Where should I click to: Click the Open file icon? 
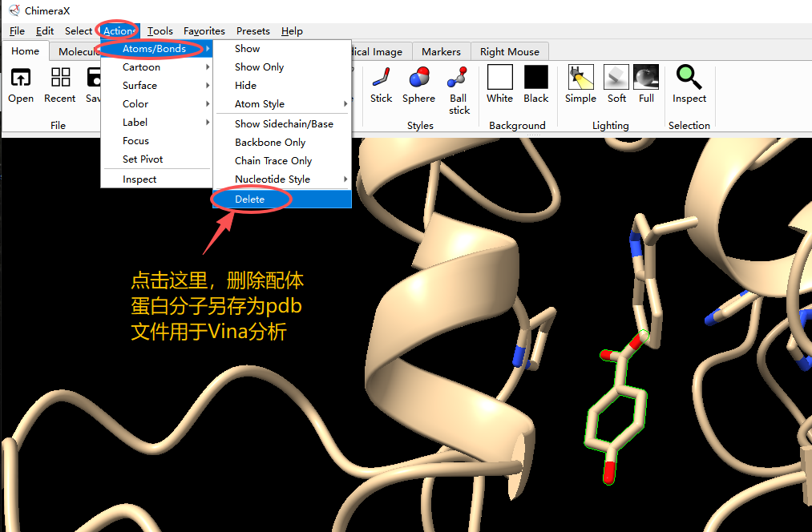click(x=20, y=79)
